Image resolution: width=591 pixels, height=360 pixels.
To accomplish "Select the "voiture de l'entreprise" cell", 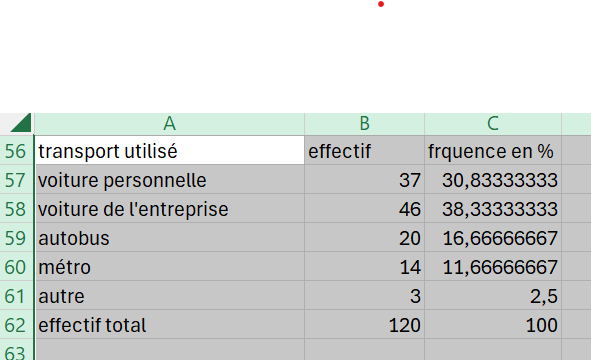I will tap(169, 208).
